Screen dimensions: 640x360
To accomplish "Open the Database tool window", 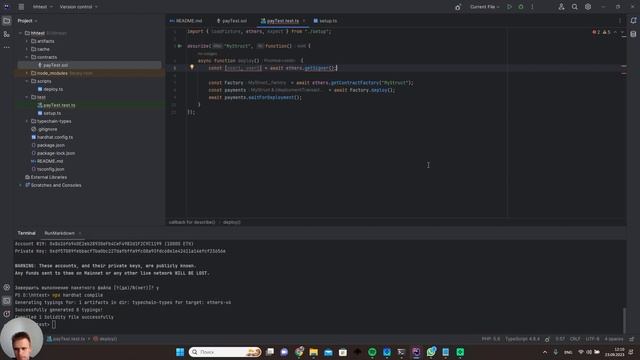I will (633, 34).
